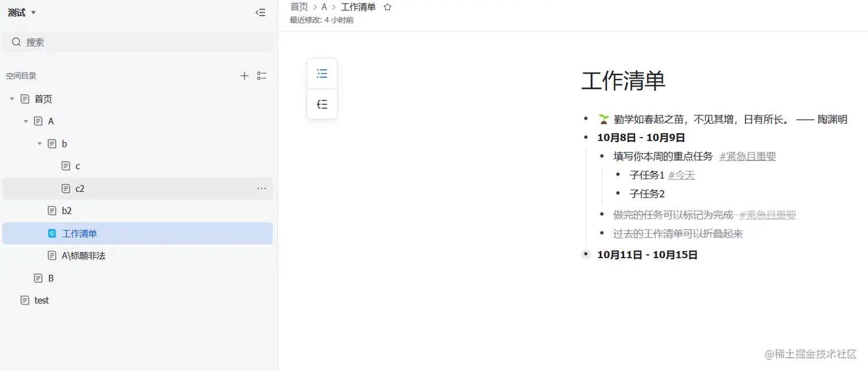Click the search magnifier icon

(16, 41)
